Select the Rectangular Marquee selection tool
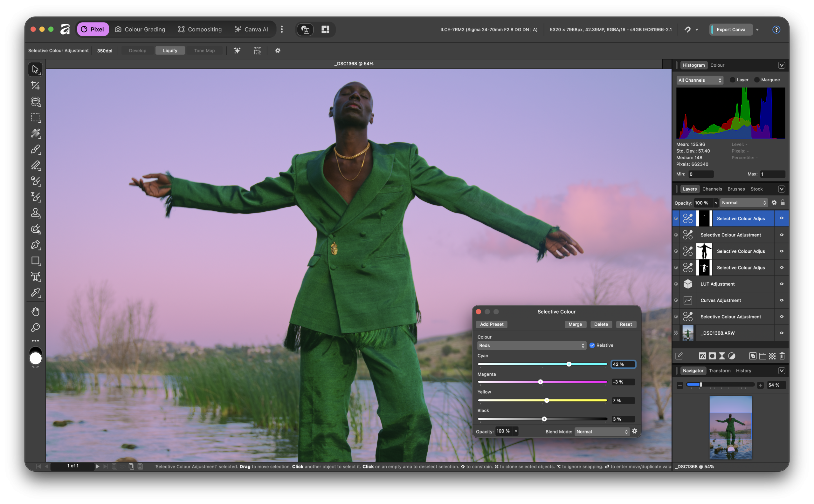This screenshot has height=504, width=814. [x=35, y=117]
